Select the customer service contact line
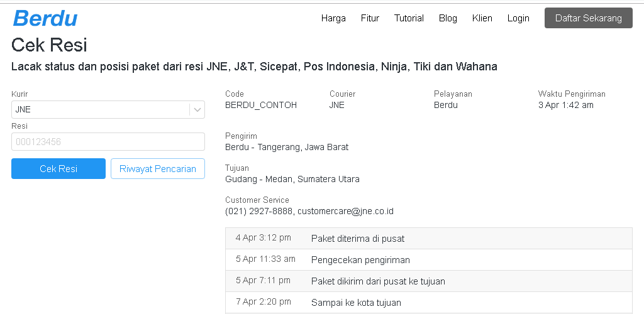Image resolution: width=644 pixels, height=314 pixels. (309, 212)
